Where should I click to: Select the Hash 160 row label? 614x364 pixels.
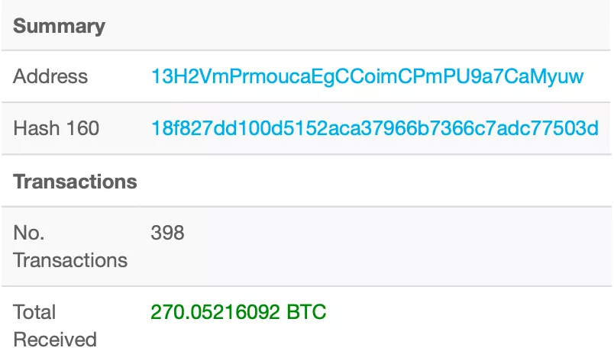(57, 128)
